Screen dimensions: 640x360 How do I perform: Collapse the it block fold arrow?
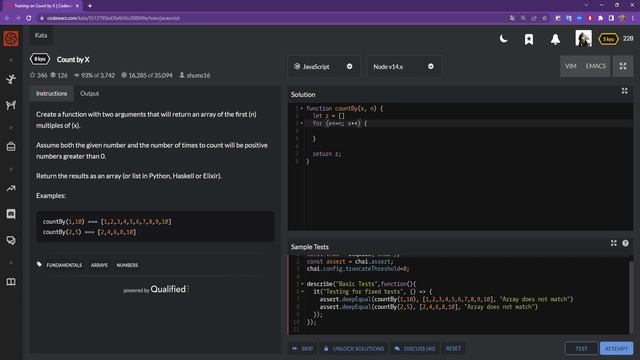[302, 292]
